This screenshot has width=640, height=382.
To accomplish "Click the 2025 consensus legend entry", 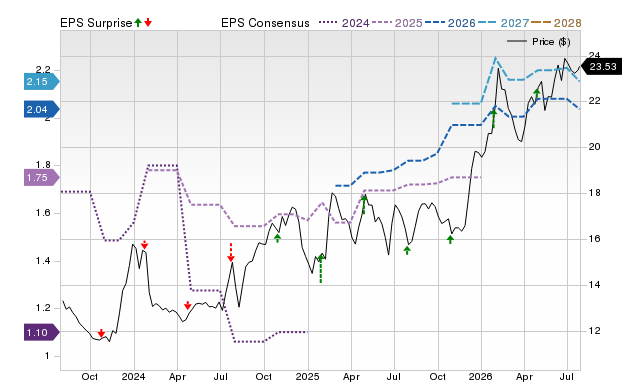I will 398,23.
